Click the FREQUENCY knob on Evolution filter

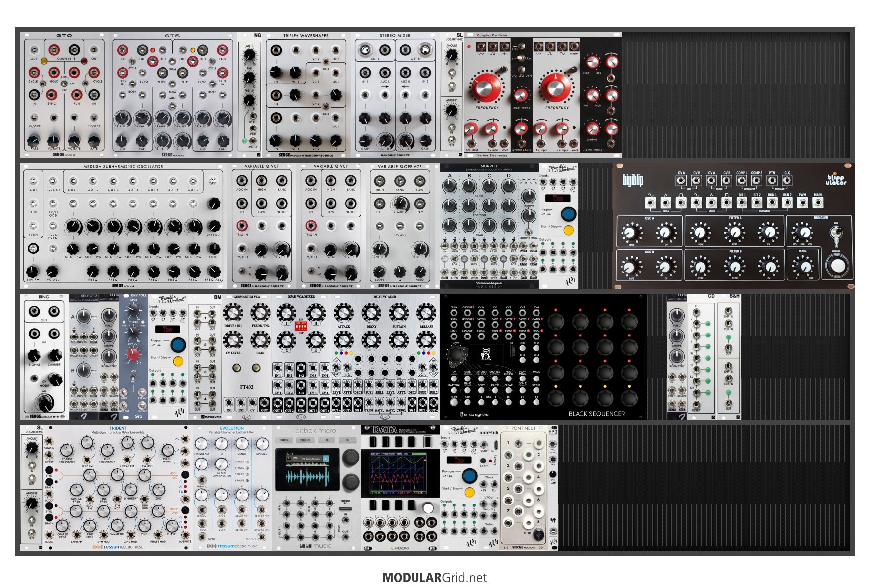pyautogui.click(x=202, y=443)
